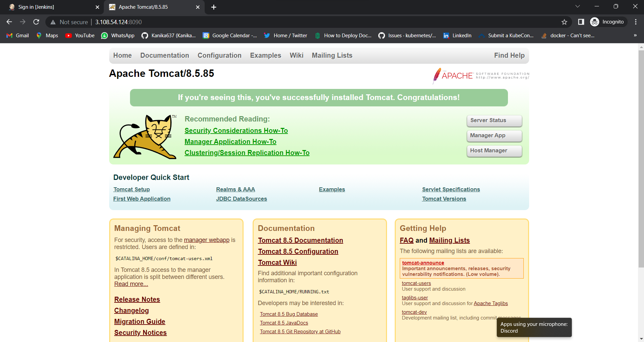Open Mailing Lists in the navigation bar
Image resolution: width=644 pixels, height=342 pixels.
332,55
